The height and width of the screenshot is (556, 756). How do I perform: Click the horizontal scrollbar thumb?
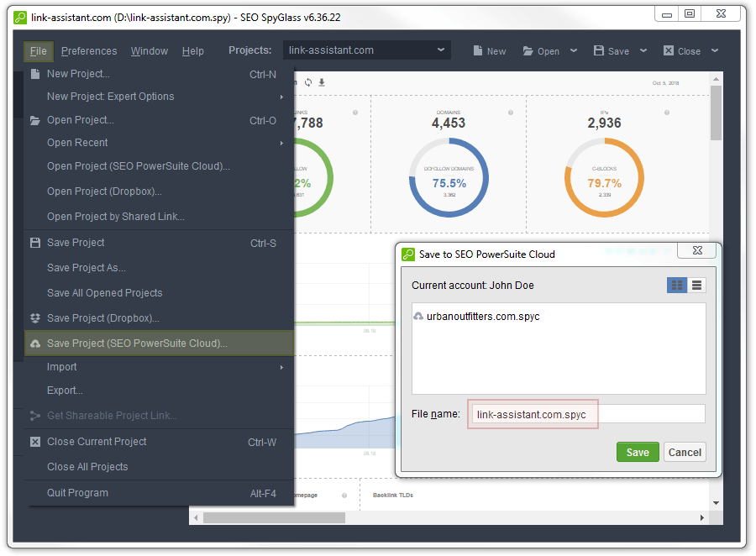point(274,518)
